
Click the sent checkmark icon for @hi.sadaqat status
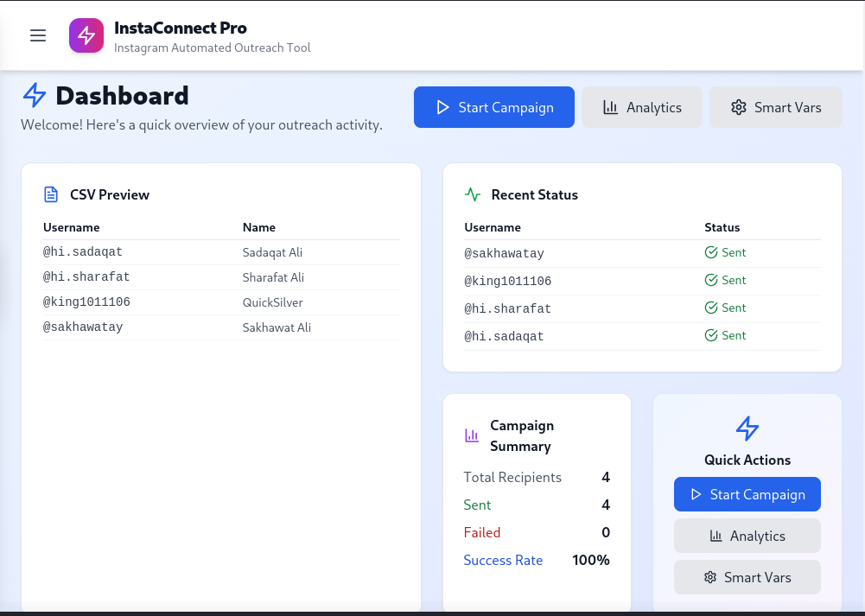tap(711, 335)
